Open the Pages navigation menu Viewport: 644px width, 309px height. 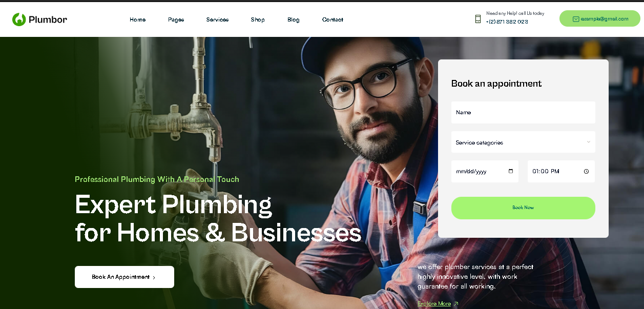(x=176, y=19)
